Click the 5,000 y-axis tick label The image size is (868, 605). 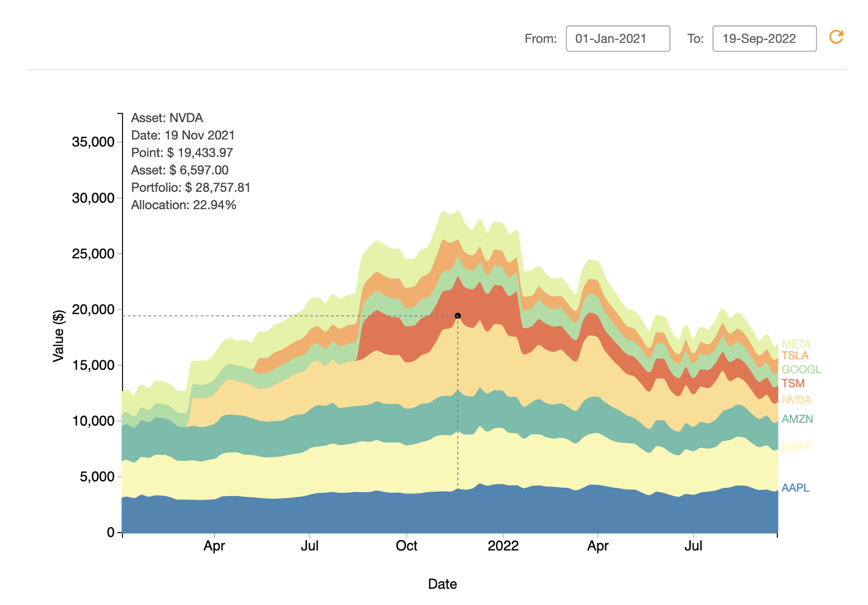click(x=97, y=477)
